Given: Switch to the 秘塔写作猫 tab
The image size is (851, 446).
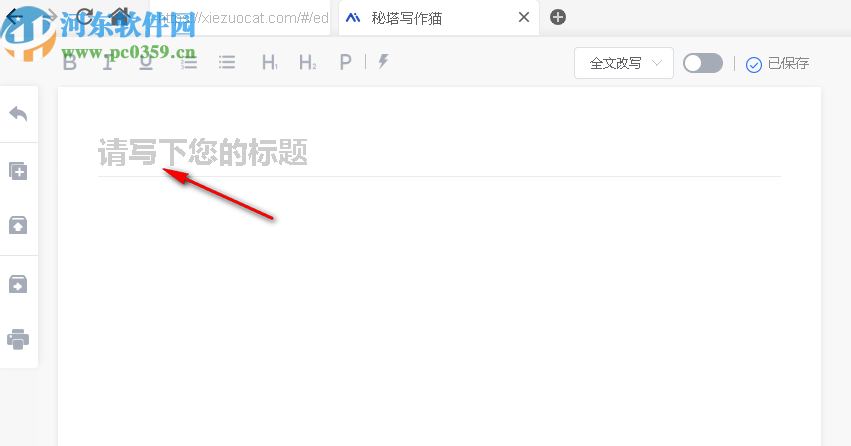Looking at the screenshot, I should (x=439, y=18).
